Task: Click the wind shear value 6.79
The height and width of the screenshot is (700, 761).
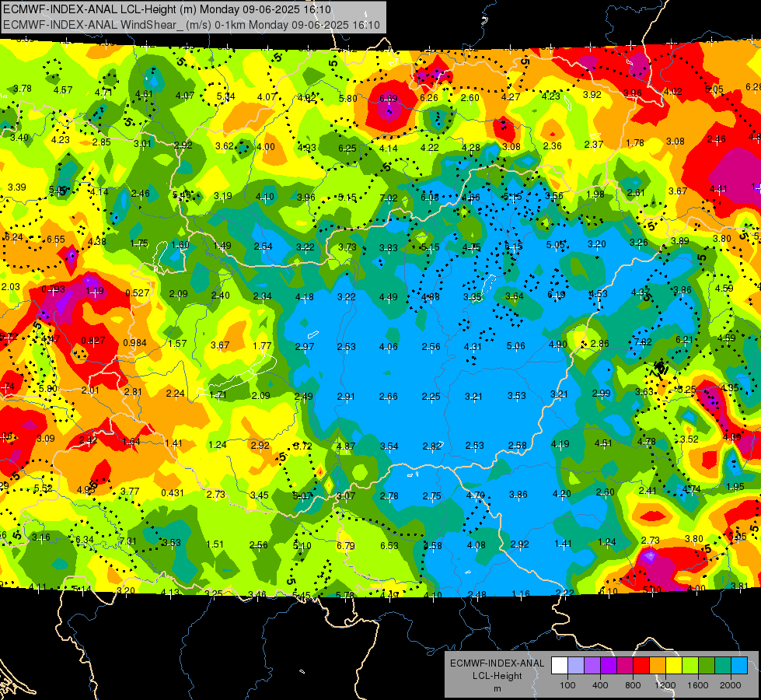Action: [346, 546]
